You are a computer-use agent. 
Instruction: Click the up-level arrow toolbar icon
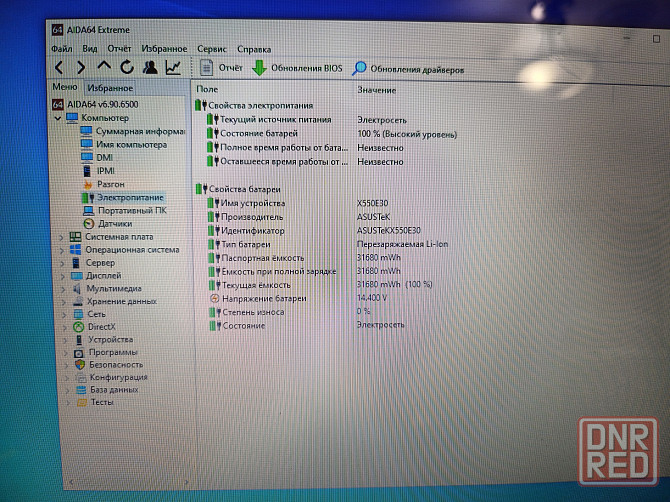coord(104,66)
